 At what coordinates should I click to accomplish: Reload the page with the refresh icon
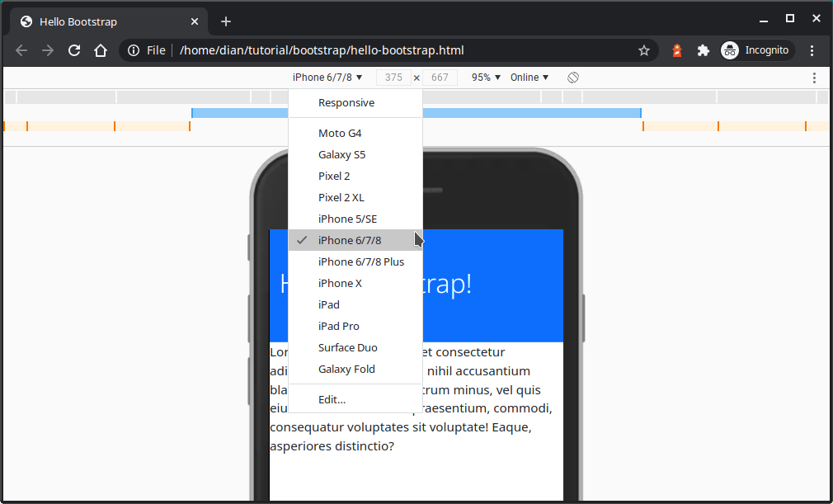tap(74, 50)
